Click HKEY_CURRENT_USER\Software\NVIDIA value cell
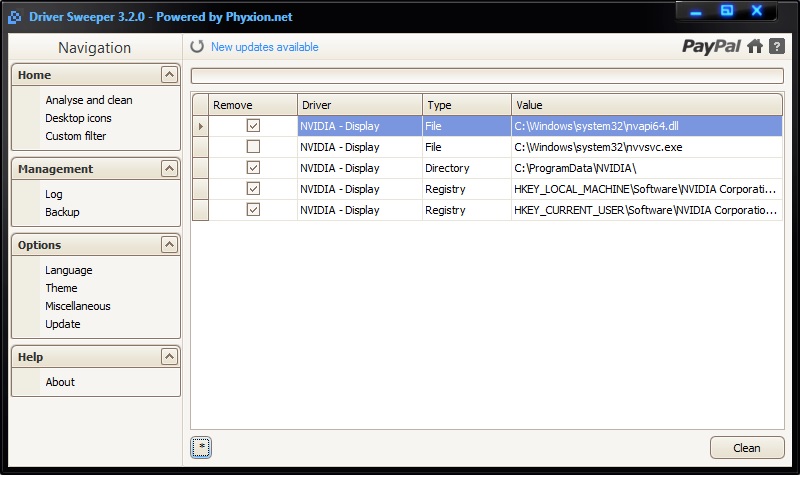This screenshot has height=477, width=801. pos(647,209)
